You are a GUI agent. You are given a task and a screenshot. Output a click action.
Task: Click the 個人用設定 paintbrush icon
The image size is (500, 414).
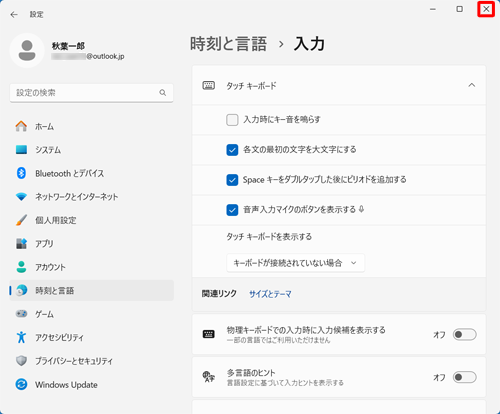[21, 220]
